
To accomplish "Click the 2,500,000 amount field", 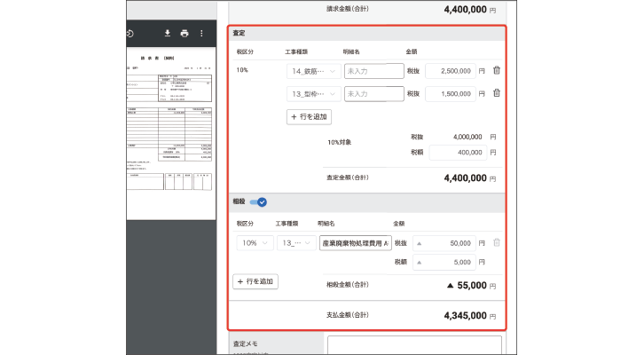I will tap(451, 71).
